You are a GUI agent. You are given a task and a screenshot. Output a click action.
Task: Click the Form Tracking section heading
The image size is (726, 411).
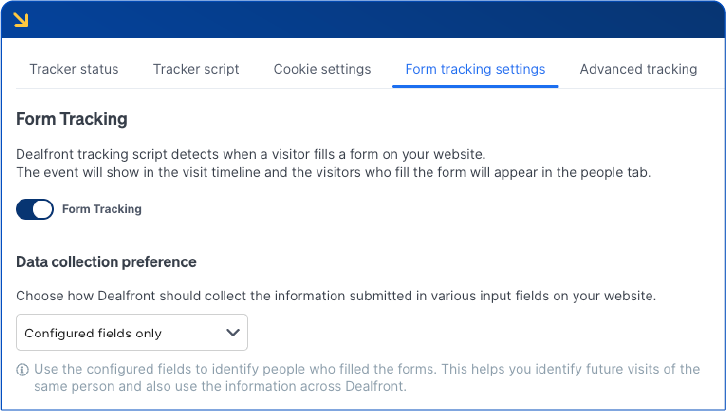tap(72, 119)
